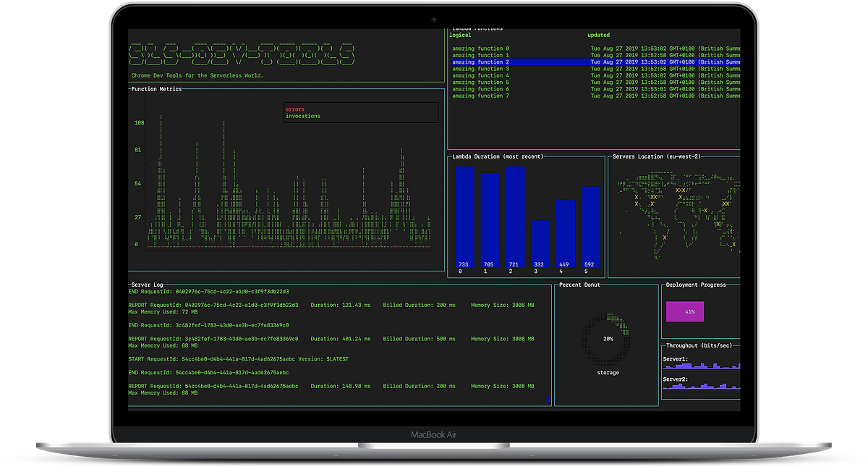Sort functions by the "logical" column header
This screenshot has width=868, height=467.
click(x=461, y=35)
